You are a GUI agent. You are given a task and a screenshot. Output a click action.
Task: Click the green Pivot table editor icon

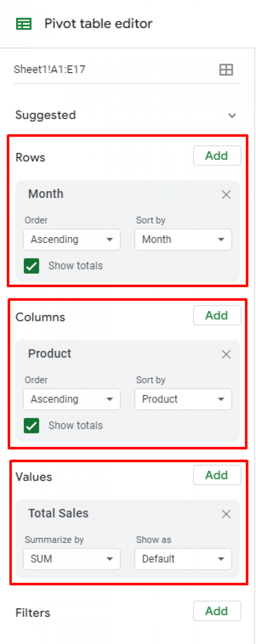[24, 23]
